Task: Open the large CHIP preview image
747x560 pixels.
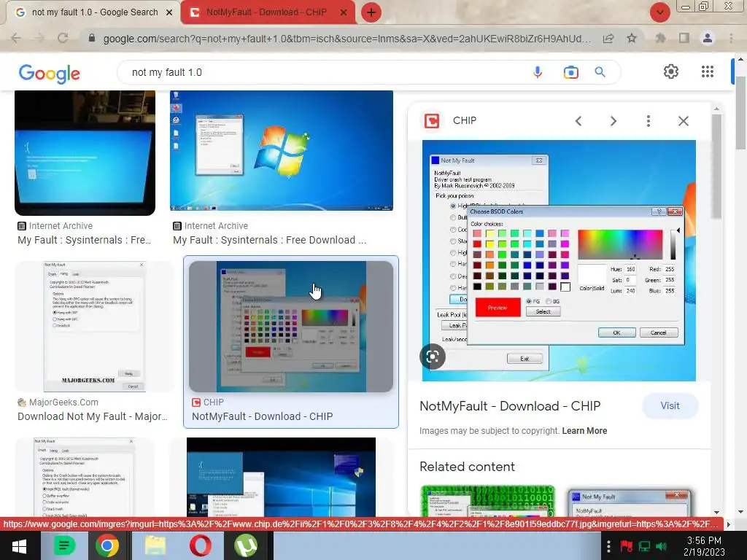Action: pos(559,260)
